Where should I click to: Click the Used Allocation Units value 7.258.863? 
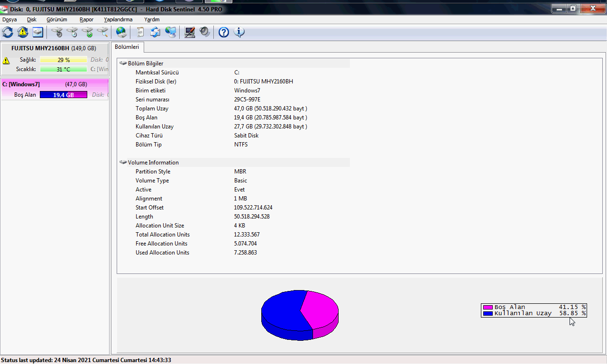click(x=246, y=253)
